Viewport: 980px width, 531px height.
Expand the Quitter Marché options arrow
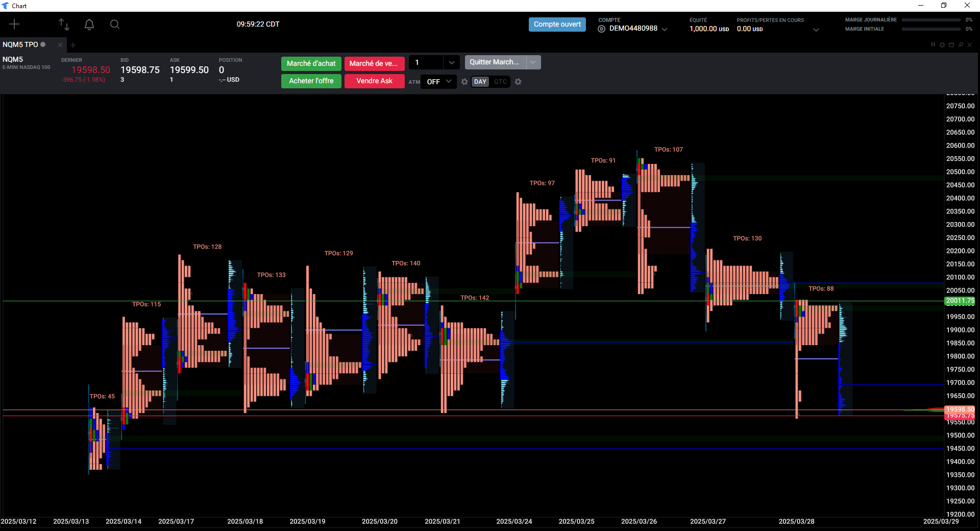[533, 62]
